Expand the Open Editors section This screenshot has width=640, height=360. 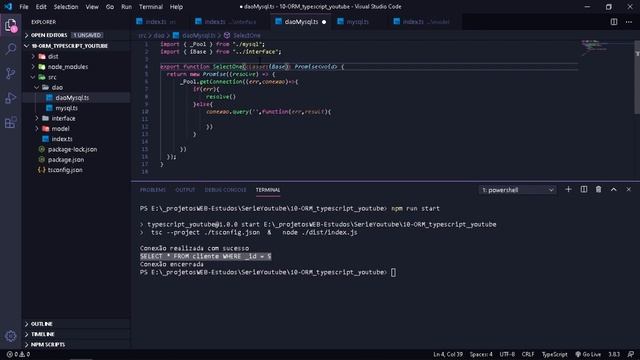click(76, 35)
